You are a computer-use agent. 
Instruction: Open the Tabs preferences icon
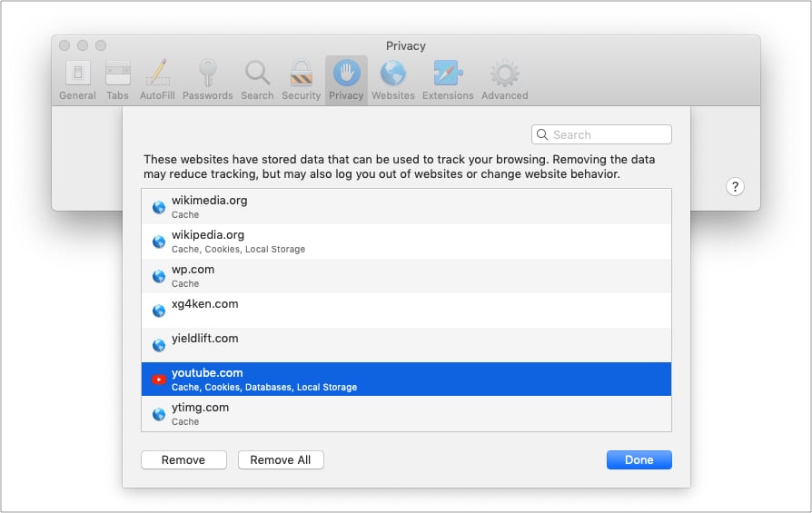[x=117, y=73]
